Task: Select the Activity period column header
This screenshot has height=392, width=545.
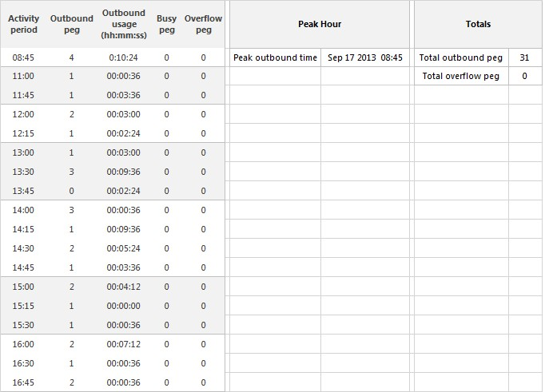Action: click(x=23, y=24)
